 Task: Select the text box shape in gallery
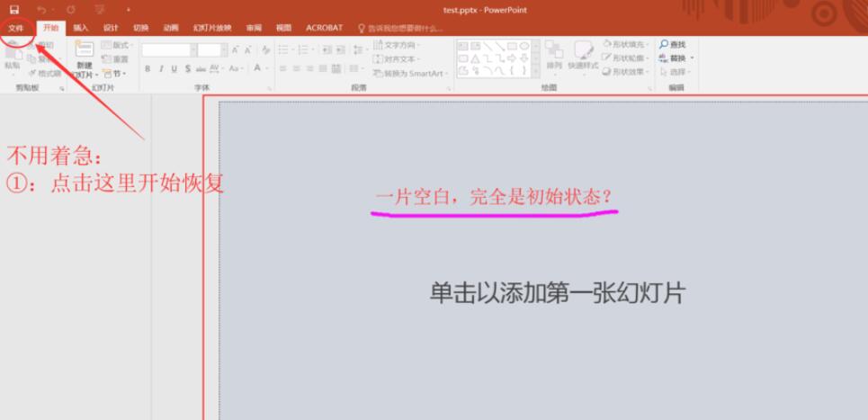pos(463,46)
